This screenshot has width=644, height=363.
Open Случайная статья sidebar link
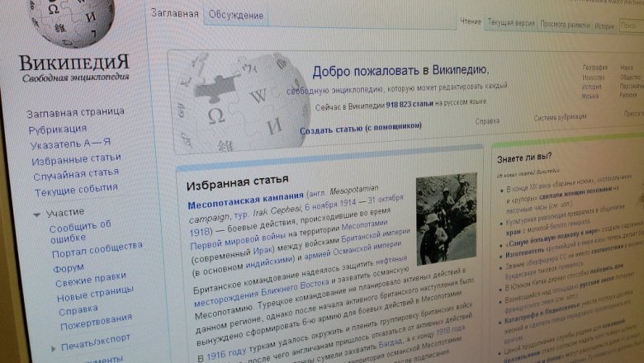[76, 174]
